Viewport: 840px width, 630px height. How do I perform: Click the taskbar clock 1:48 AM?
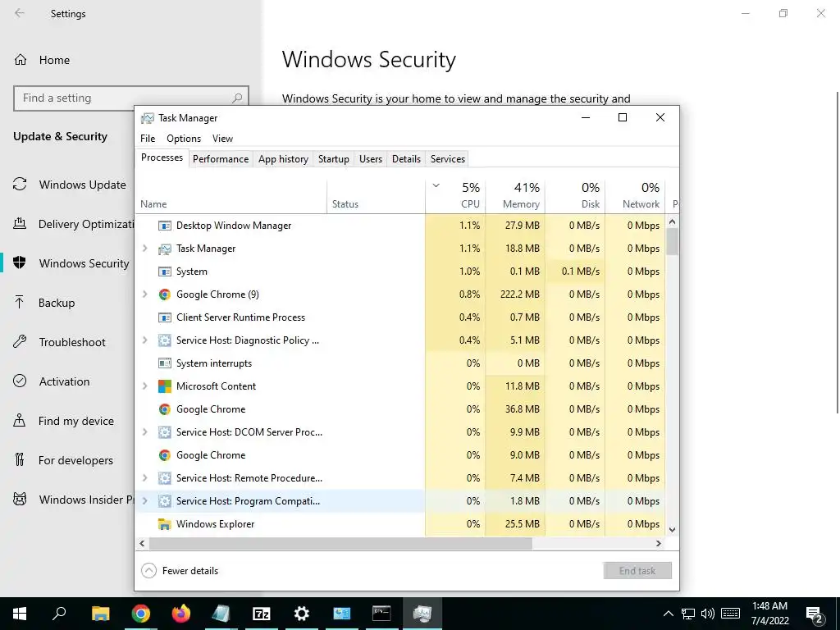click(x=769, y=606)
